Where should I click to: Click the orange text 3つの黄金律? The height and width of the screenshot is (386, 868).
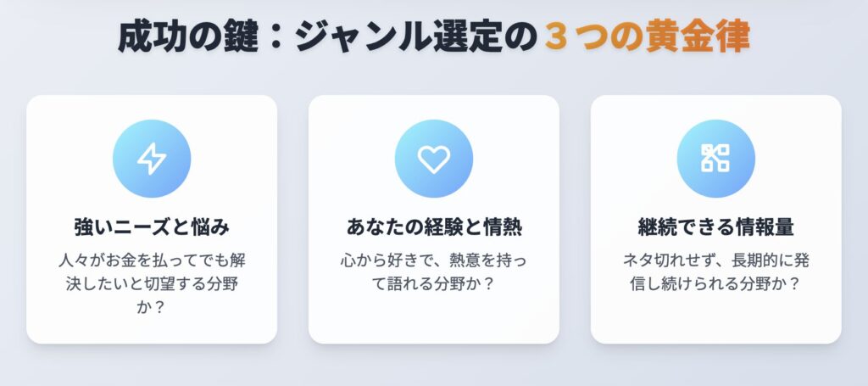pyautogui.click(x=647, y=37)
